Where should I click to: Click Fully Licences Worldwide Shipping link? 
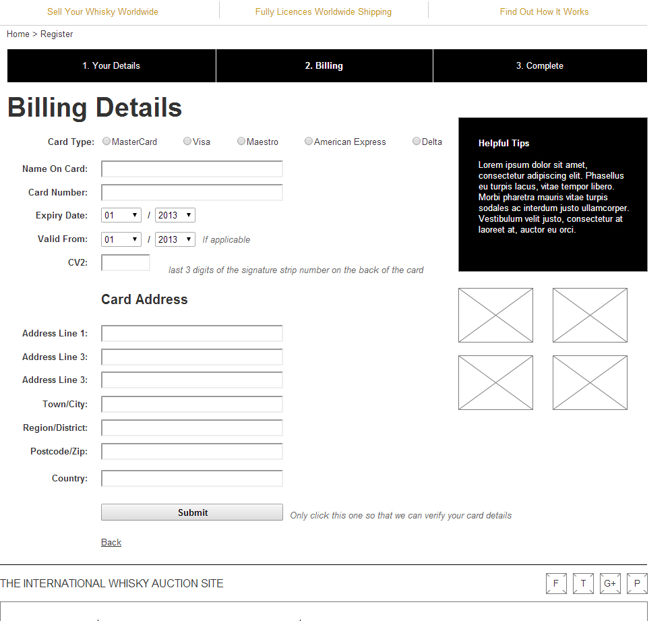(x=324, y=11)
